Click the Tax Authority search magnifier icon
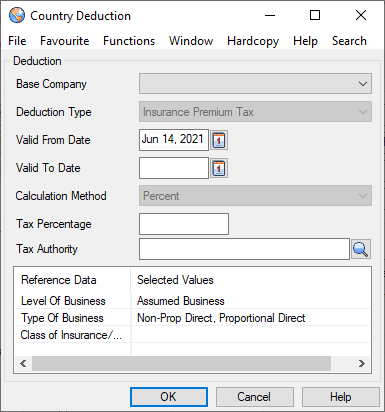Screen dimensions: 385x412 click(361, 249)
